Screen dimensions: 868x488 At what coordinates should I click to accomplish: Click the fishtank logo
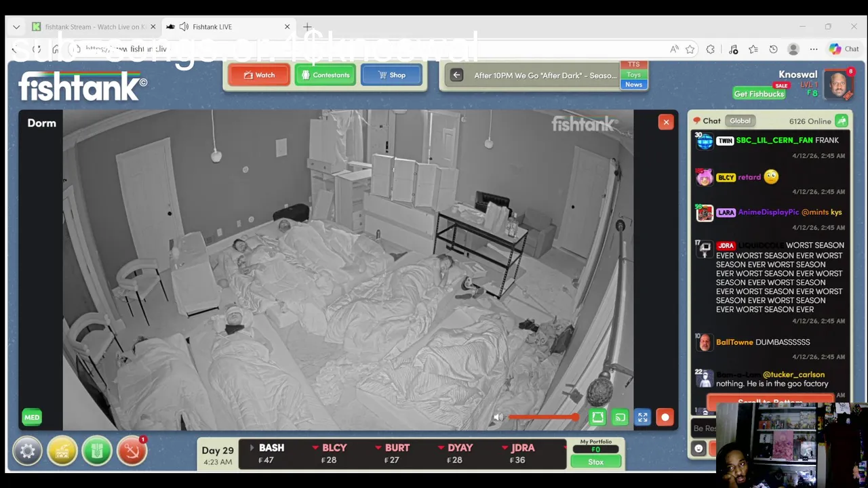pos(82,87)
